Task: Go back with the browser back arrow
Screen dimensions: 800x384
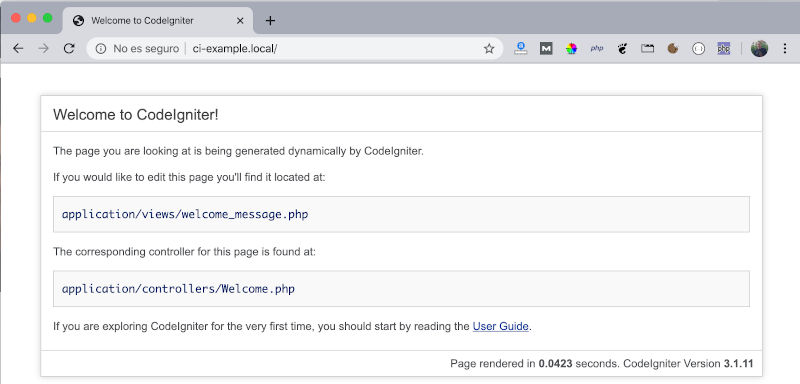Action: [x=18, y=48]
